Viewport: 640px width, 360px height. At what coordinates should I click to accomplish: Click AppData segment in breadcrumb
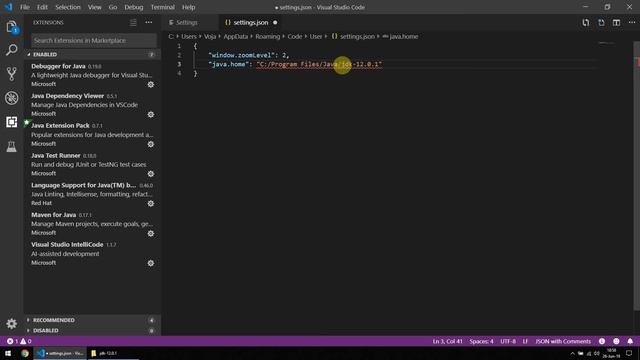[x=236, y=36]
